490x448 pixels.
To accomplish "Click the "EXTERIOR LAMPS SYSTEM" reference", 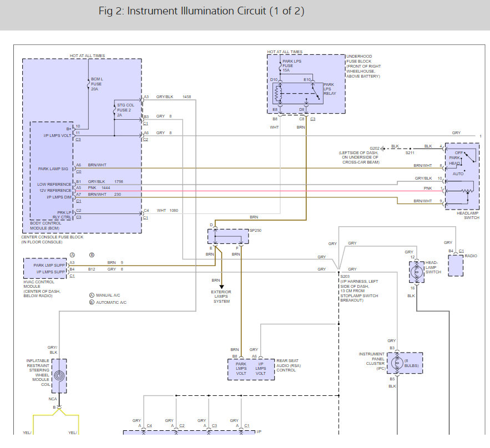I will tap(221, 297).
